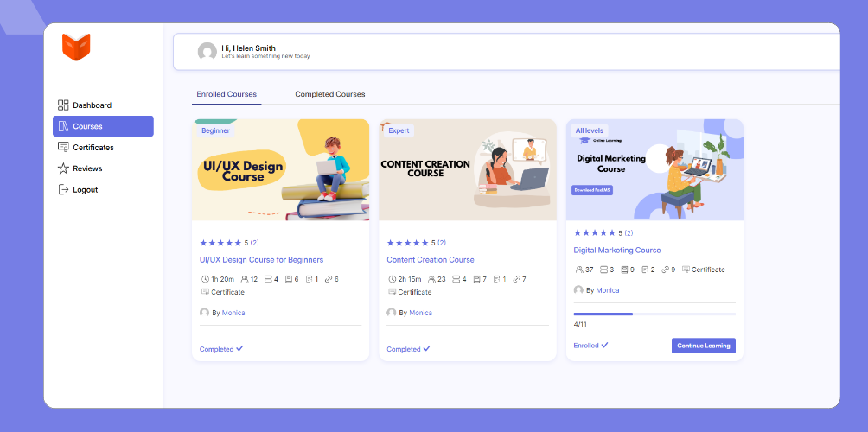Click the orange book logo

pyautogui.click(x=76, y=47)
